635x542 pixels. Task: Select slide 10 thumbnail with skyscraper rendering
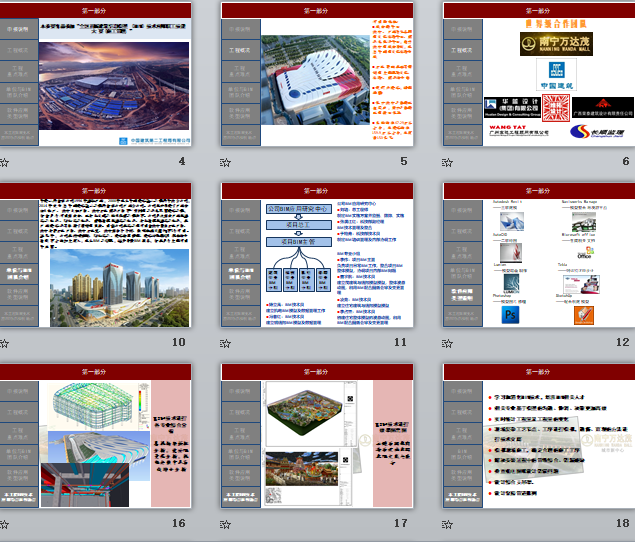tap(95, 255)
